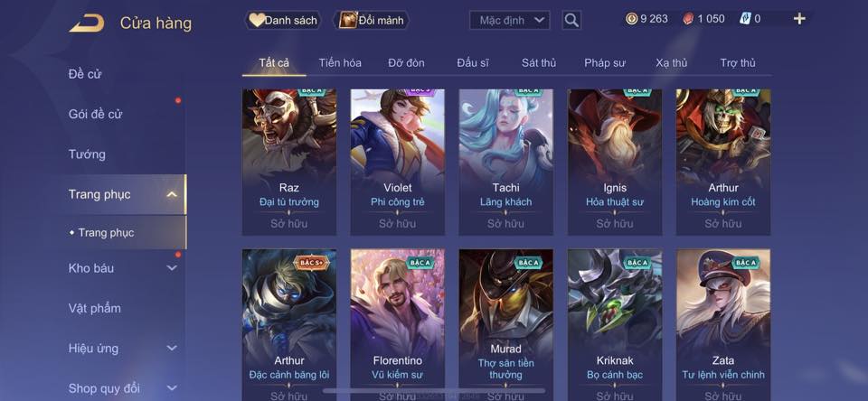Switch to the Pháp sư tab
Image resolution: width=868 pixels, height=401 pixels.
605,63
